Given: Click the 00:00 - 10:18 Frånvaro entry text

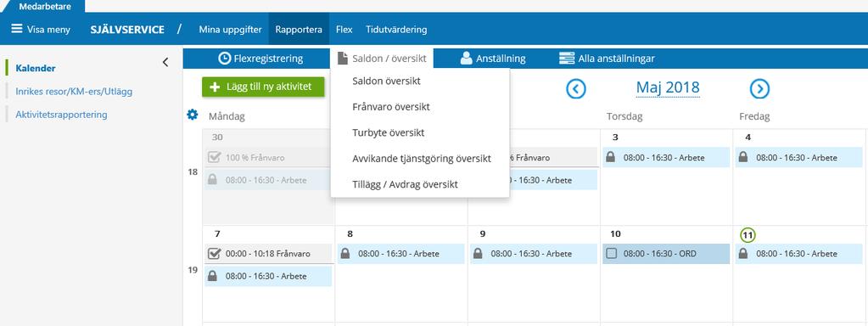Looking at the screenshot, I should click(268, 254).
